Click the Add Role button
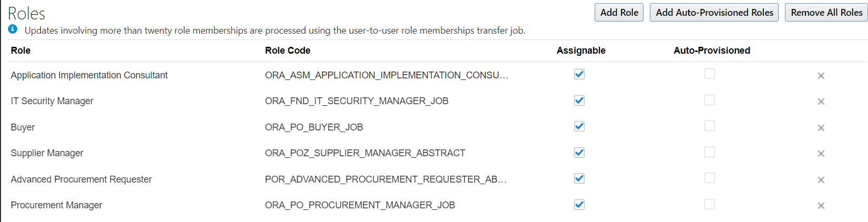The height and width of the screenshot is (222, 868). (619, 13)
